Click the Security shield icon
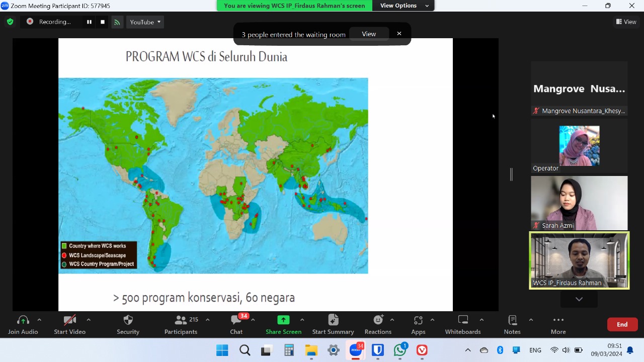 pos(128,320)
